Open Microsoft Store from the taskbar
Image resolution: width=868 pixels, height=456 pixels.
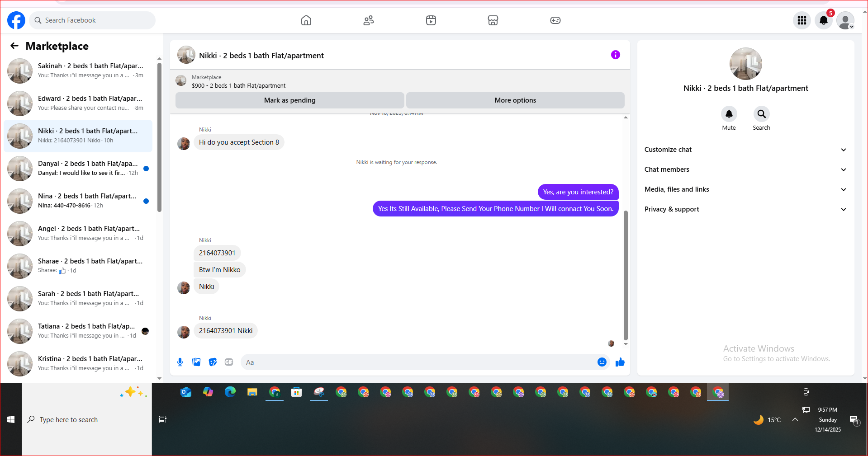297,392
